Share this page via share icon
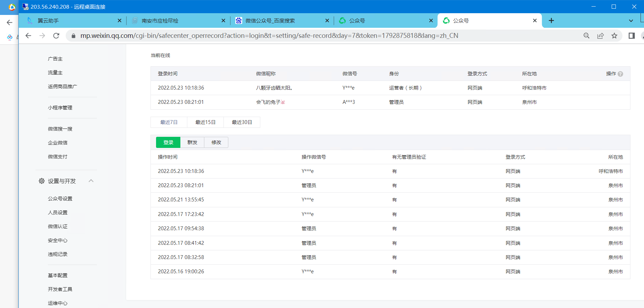644x308 pixels. pyautogui.click(x=601, y=35)
